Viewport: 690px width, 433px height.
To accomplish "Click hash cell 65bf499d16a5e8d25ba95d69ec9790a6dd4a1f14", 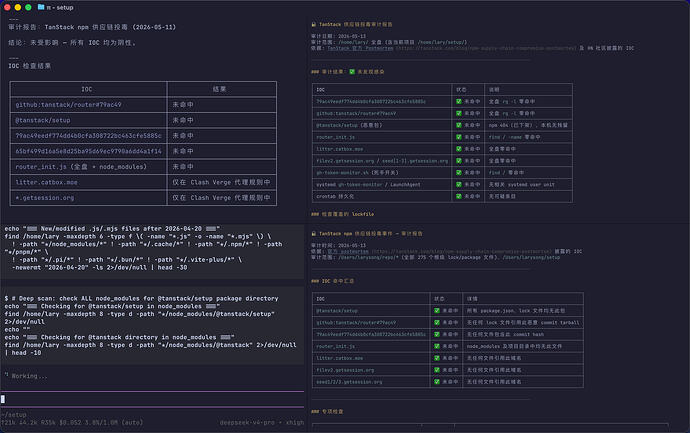I will [x=88, y=151].
